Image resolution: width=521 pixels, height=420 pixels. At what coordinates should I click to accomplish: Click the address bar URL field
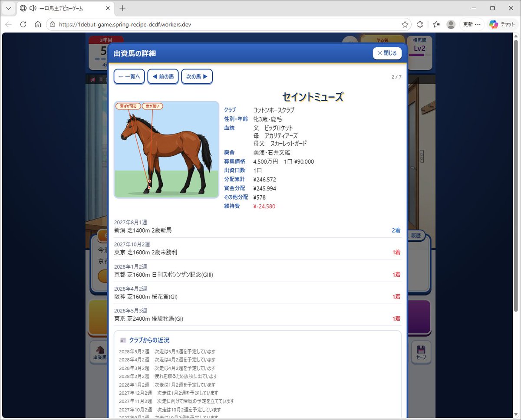pos(229,24)
